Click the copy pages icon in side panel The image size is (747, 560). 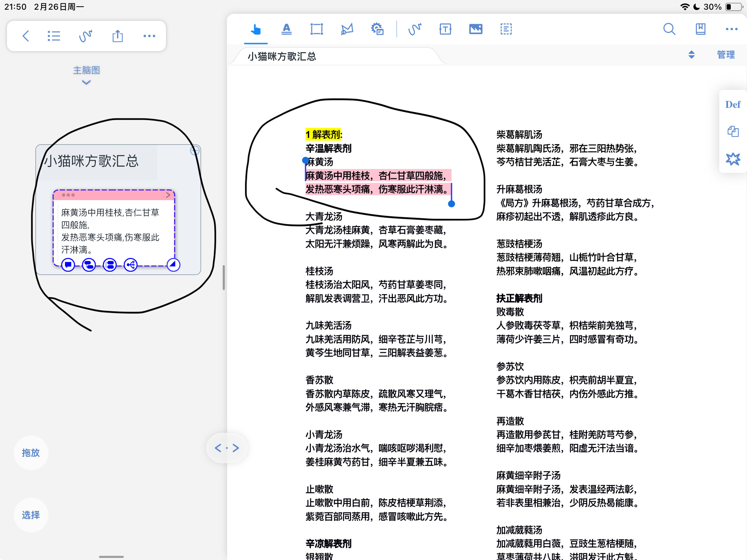click(x=733, y=131)
